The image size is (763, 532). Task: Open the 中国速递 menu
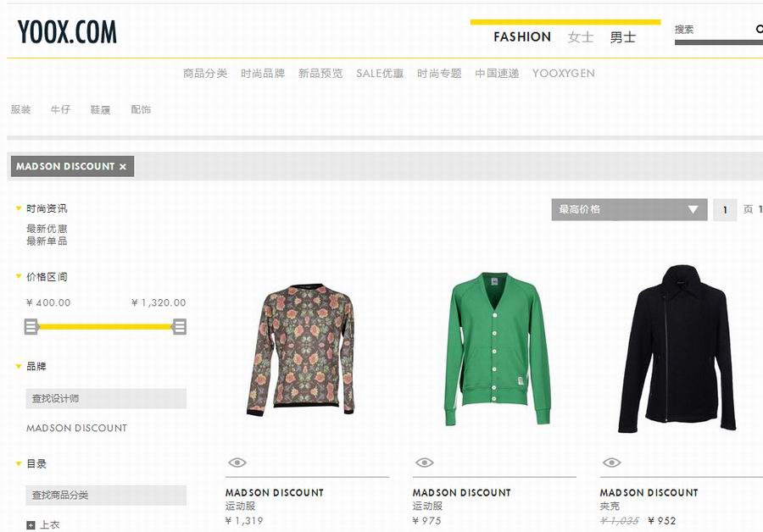click(x=497, y=74)
